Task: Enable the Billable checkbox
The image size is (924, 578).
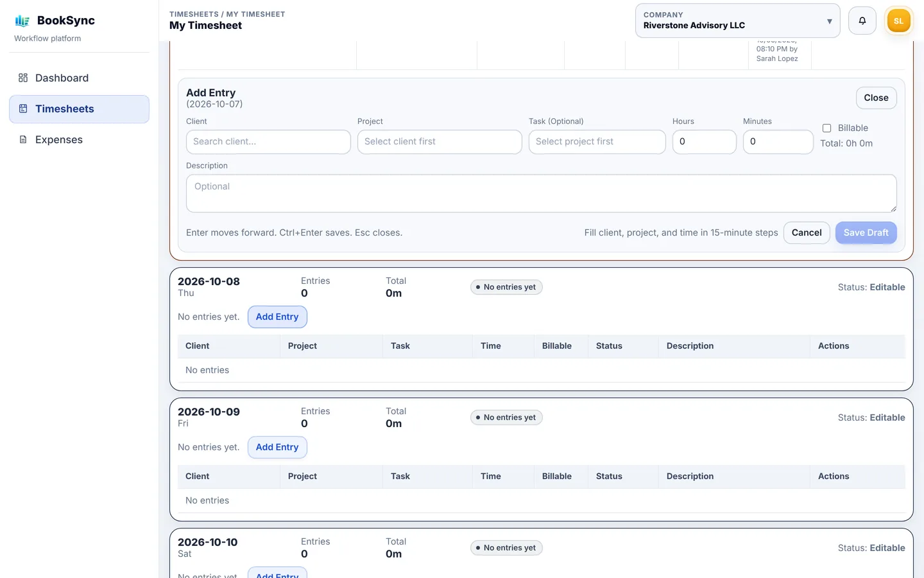Action: click(827, 128)
